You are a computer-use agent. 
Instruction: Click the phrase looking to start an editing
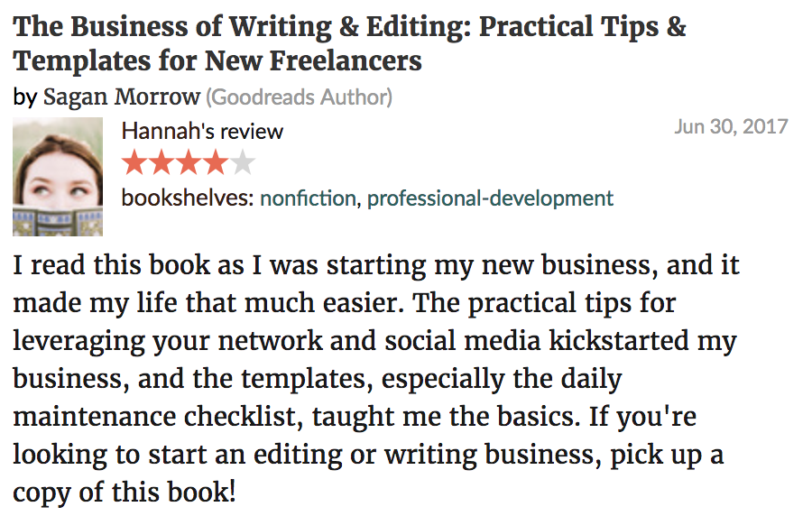coord(178,455)
